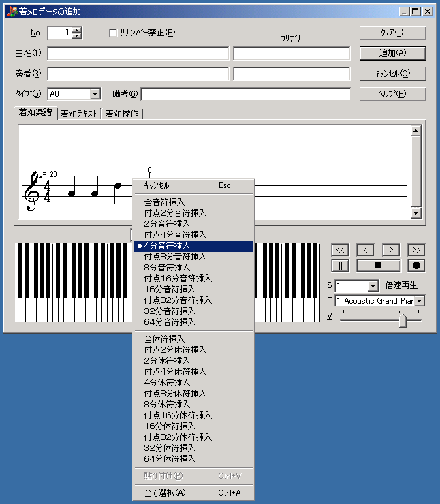Select 付点8分音符挿入 menu item
The image size is (440, 504).
pyautogui.click(x=193, y=257)
